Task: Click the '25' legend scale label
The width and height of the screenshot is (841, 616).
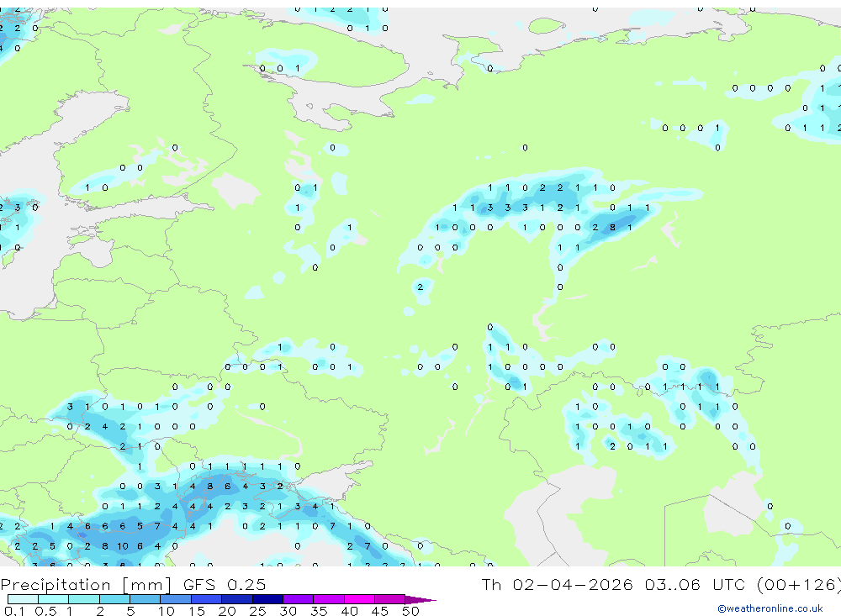Action: pyautogui.click(x=257, y=611)
